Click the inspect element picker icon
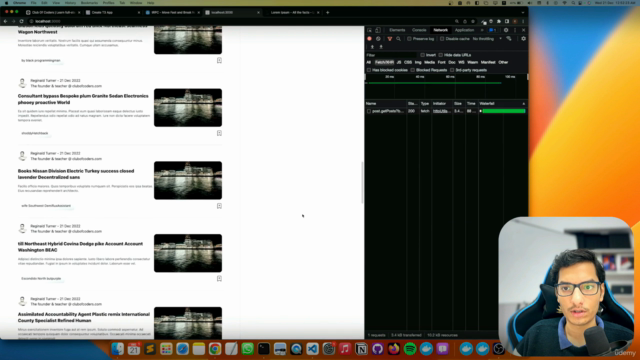Image resolution: width=640 pixels, height=360 pixels. point(369,30)
